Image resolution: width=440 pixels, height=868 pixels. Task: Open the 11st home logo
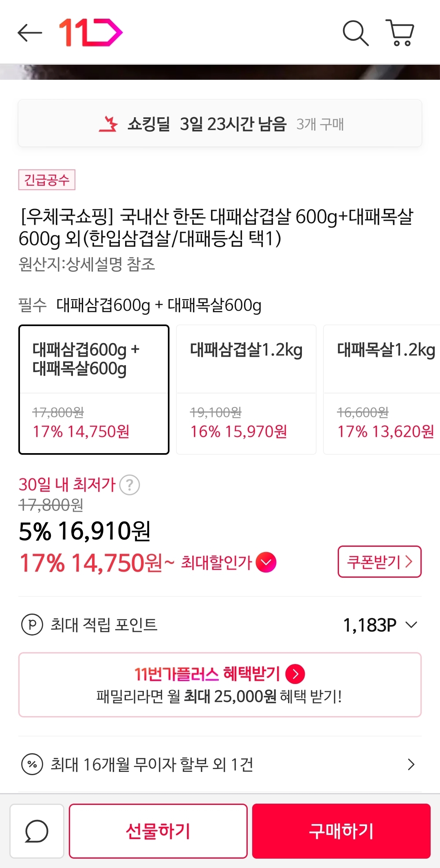pos(90,33)
